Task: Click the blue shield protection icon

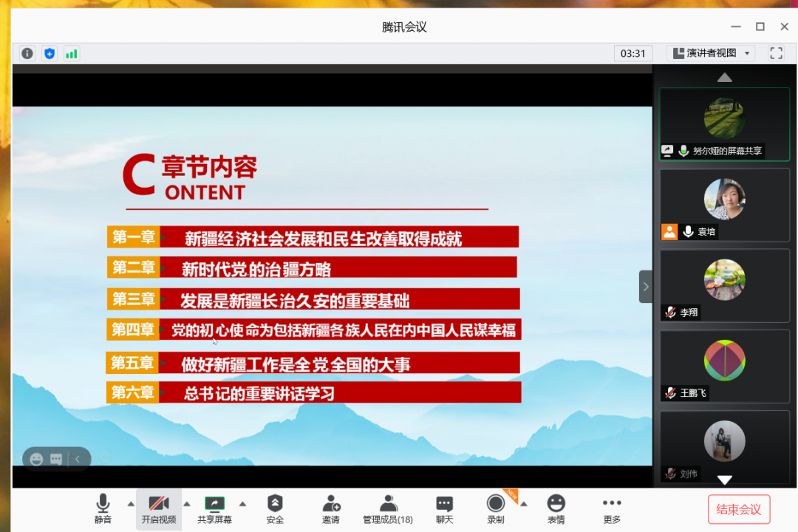Action: click(x=49, y=52)
